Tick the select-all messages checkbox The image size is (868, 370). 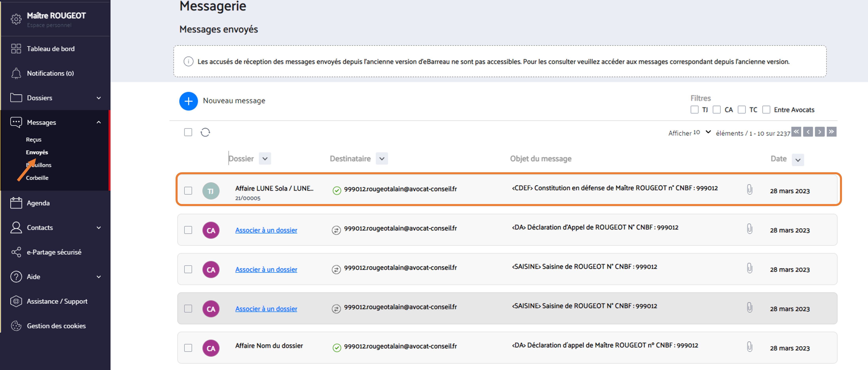(x=188, y=132)
